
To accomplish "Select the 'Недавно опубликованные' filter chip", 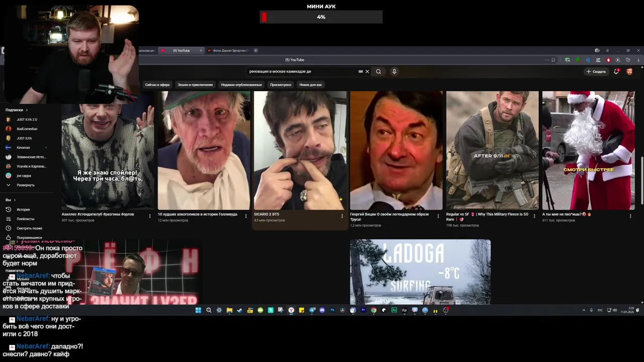I will click(242, 84).
